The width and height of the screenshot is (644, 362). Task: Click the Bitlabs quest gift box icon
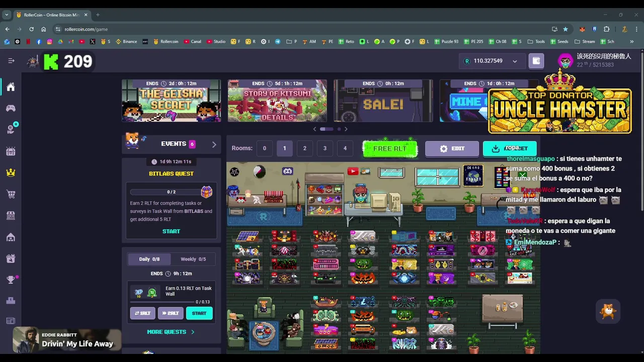point(206,192)
